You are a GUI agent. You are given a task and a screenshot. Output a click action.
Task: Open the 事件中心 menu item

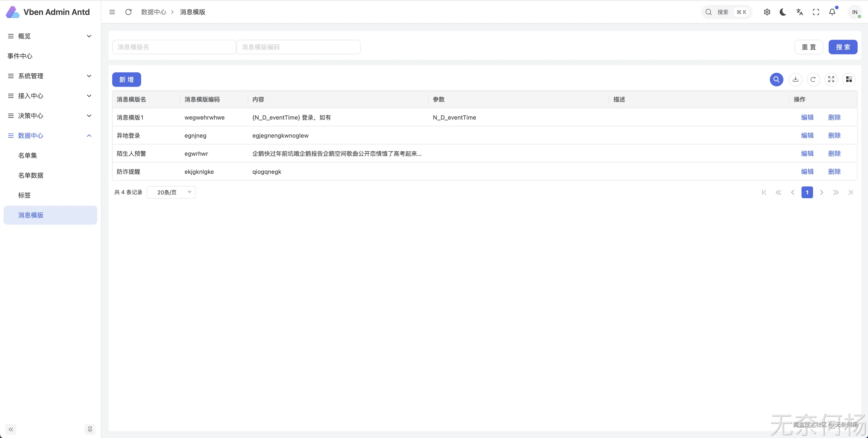(x=20, y=56)
